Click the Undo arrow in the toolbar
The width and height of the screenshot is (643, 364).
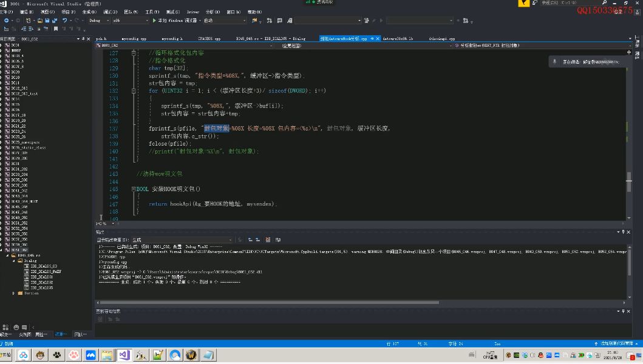[x=65, y=21]
